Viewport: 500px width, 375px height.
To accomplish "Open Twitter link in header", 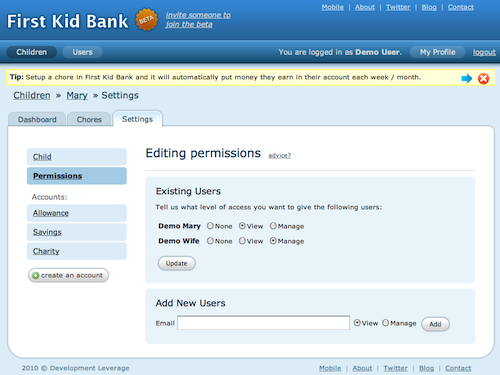I will [x=398, y=7].
